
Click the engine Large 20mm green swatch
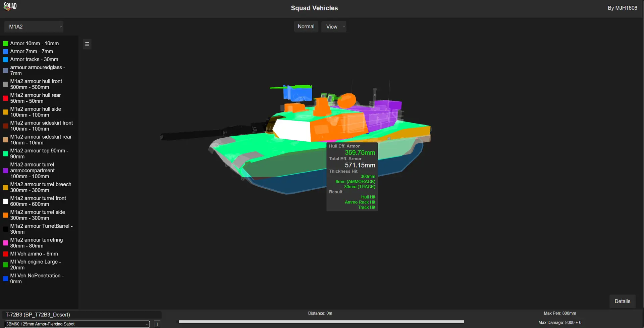coord(6,265)
